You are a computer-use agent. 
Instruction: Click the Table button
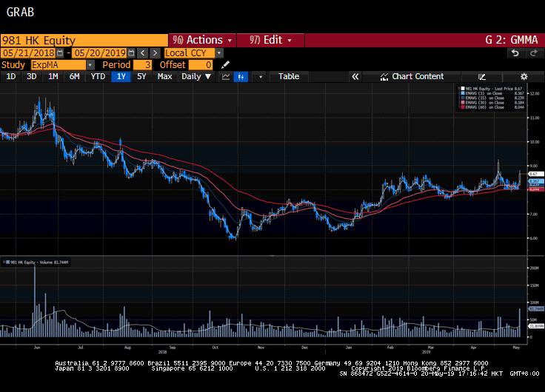[289, 76]
